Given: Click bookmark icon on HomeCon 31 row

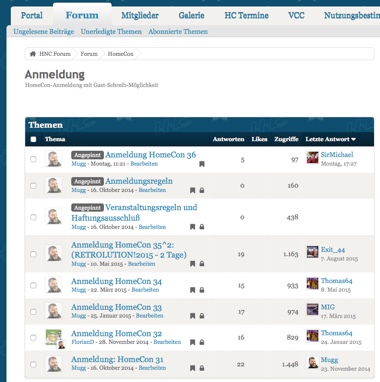Looking at the screenshot, I should pos(192,368).
